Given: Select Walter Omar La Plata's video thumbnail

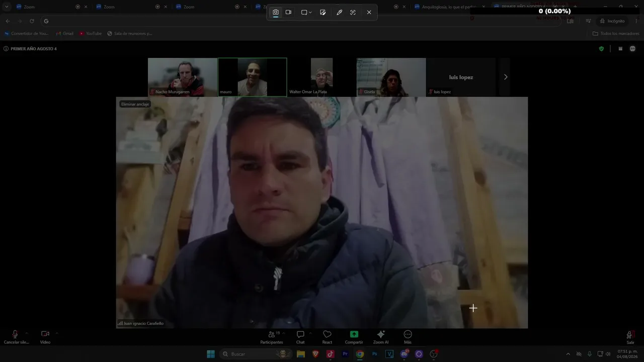Looking at the screenshot, I should tap(322, 77).
